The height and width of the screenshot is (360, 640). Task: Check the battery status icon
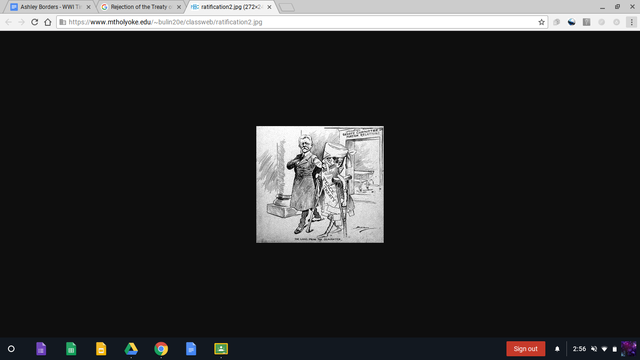pos(615,349)
